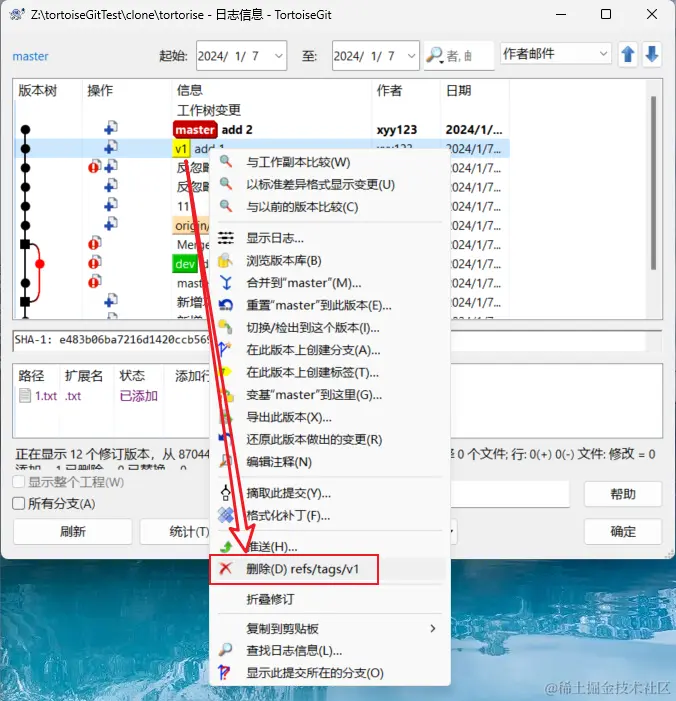Image resolution: width=676 pixels, height=701 pixels.
Task: Click the merge to master icon
Action: [226, 283]
